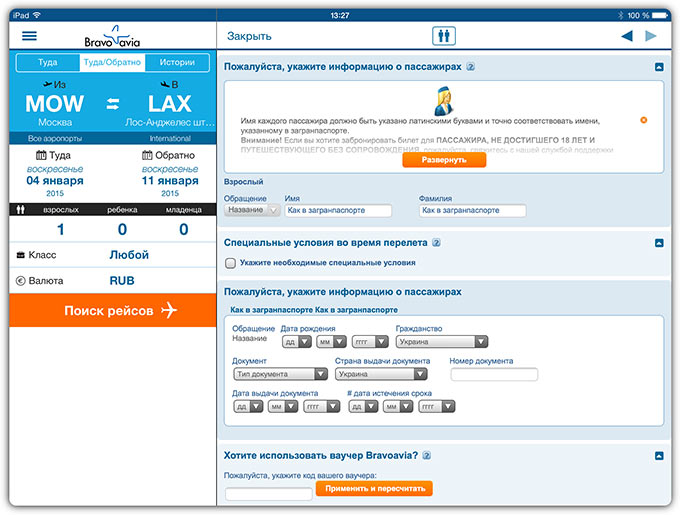Screen dimensions: 680x515
Task: Open document issue date year dropdown
Action: point(321,407)
